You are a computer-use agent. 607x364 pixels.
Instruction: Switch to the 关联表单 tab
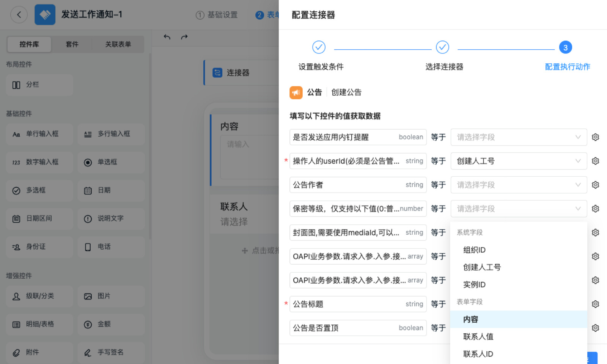pos(118,44)
